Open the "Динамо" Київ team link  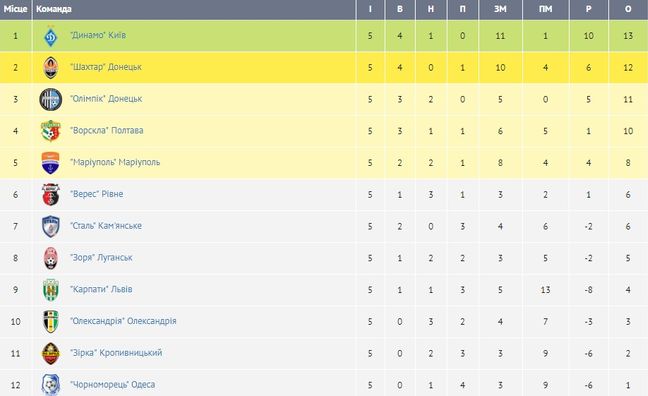(x=98, y=35)
